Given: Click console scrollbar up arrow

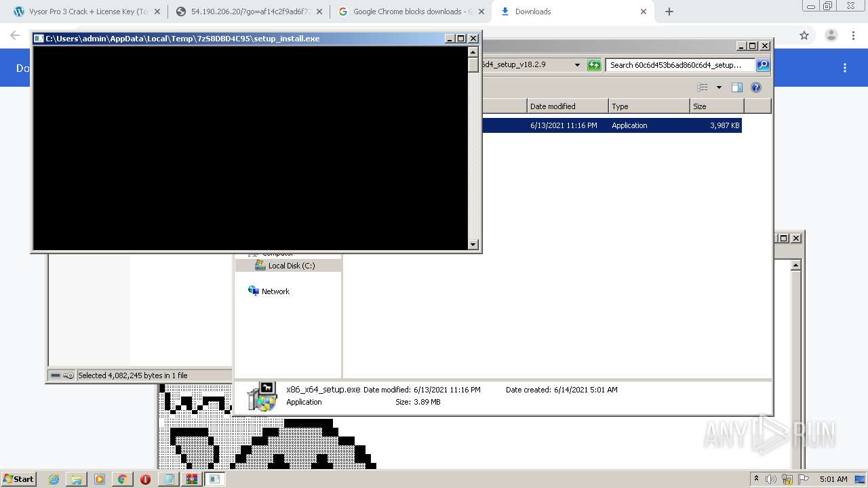Looking at the screenshot, I should point(473,52).
